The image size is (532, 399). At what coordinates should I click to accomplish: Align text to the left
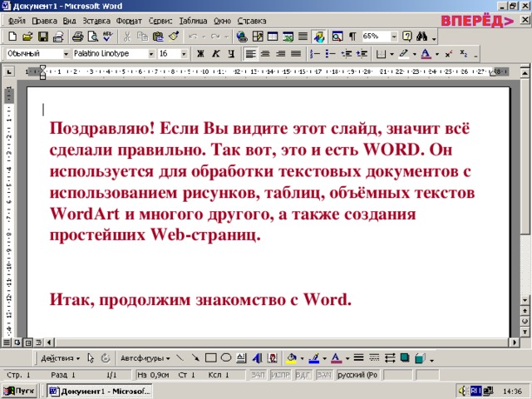click(x=250, y=53)
